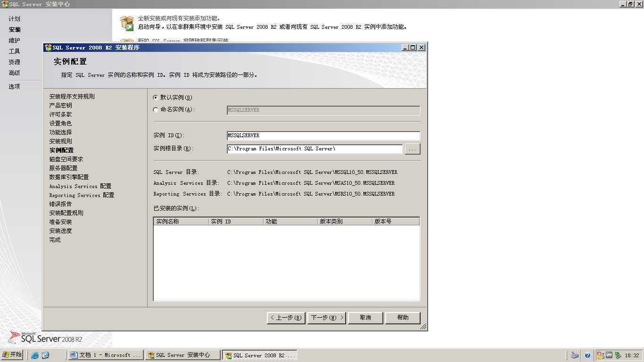Screen dimensions: 644x362
Task: Launch Internet Explorer from quick launch
Action: tap(35, 355)
